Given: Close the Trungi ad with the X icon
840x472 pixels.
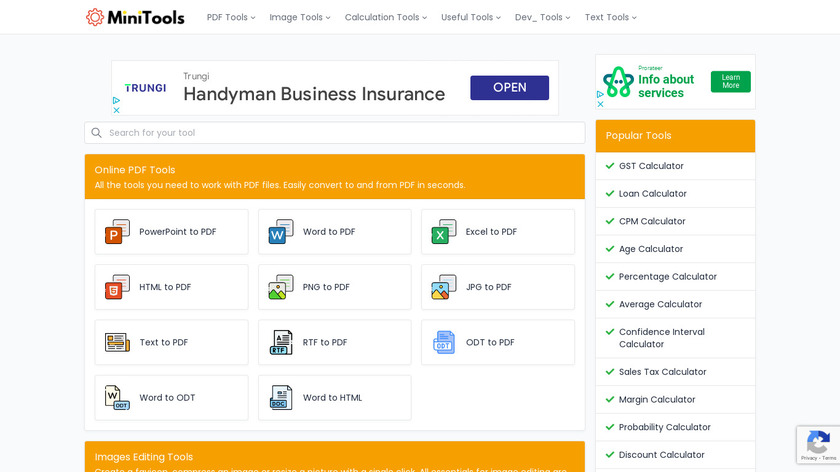Looking at the screenshot, I should pyautogui.click(x=116, y=110).
